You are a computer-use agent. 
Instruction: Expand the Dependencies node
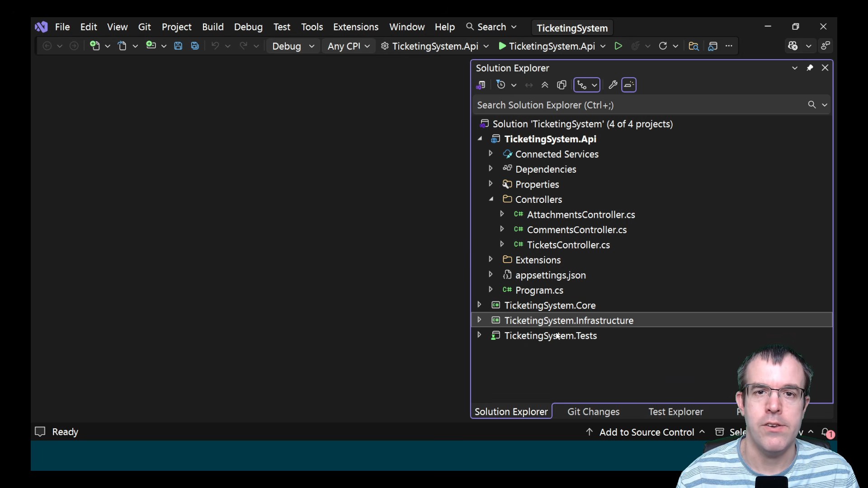point(491,169)
